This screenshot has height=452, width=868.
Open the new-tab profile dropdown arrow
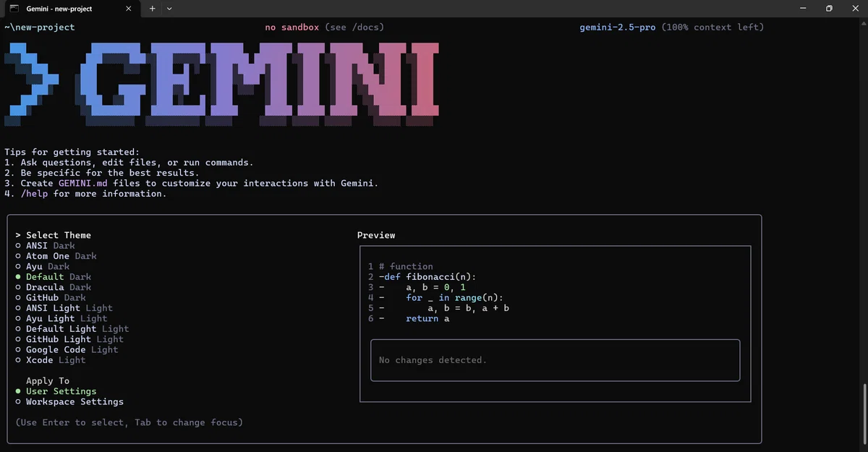coord(169,8)
